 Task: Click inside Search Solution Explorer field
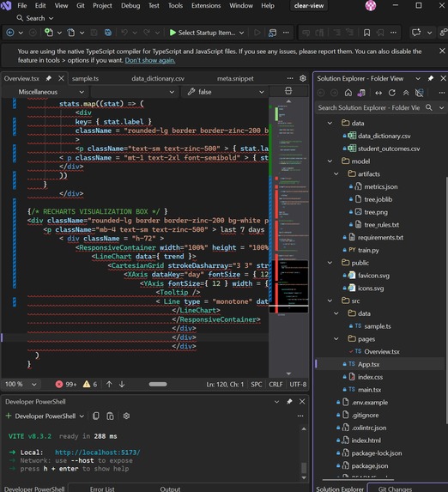tap(370, 107)
